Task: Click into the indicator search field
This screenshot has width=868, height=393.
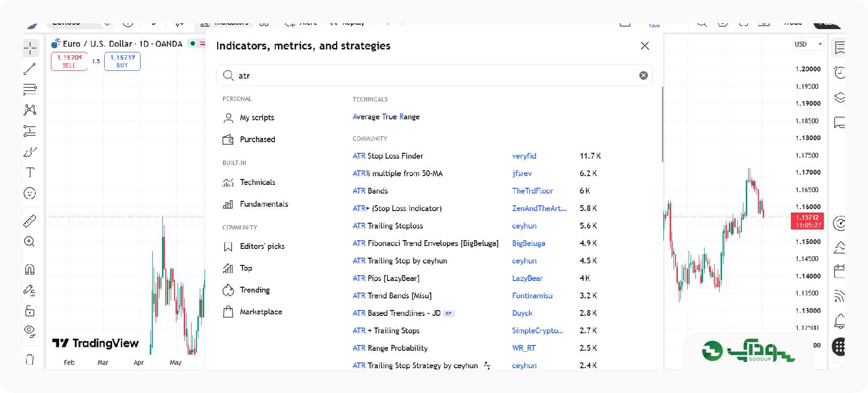Action: coord(434,75)
